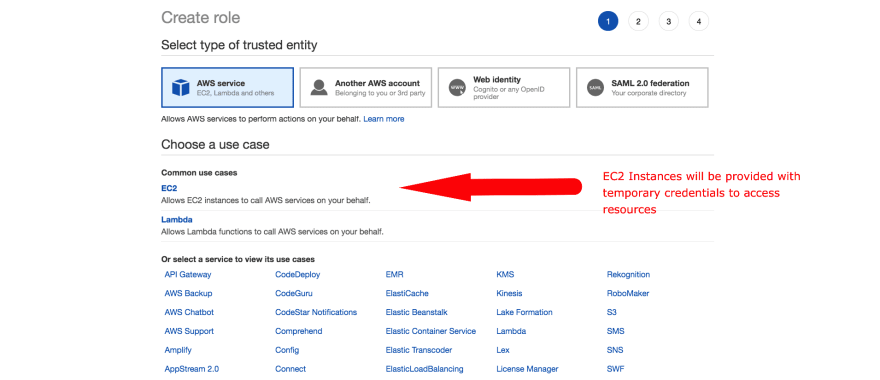The width and height of the screenshot is (880, 380).
Task: Open Elastic Transcoder service link
Action: pos(419,350)
